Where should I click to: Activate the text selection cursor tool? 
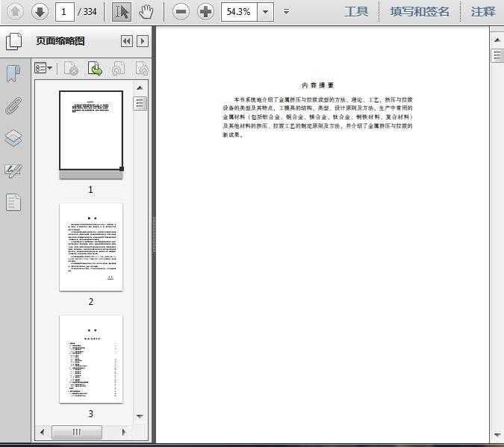pos(122,12)
